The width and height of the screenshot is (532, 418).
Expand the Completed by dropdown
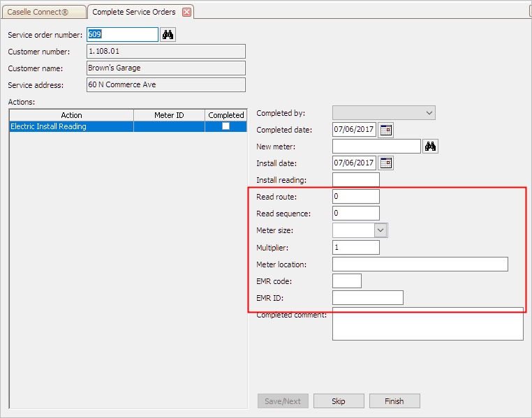(384, 113)
